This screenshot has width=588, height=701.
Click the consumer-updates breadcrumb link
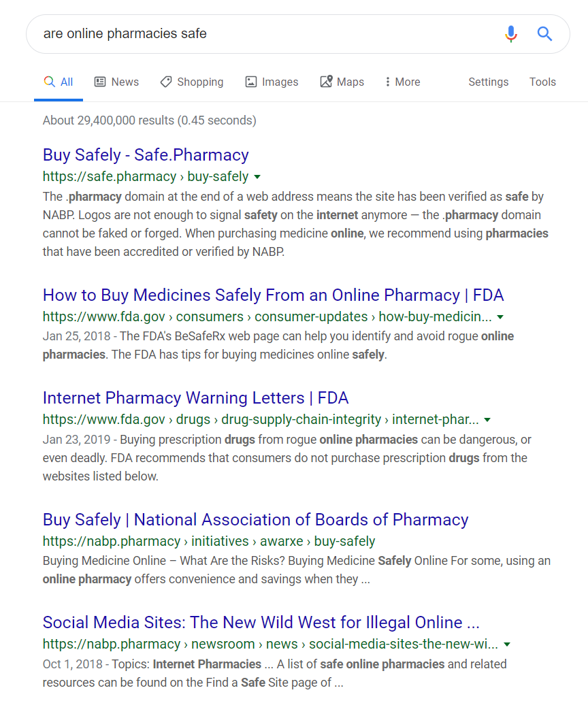pyautogui.click(x=310, y=316)
